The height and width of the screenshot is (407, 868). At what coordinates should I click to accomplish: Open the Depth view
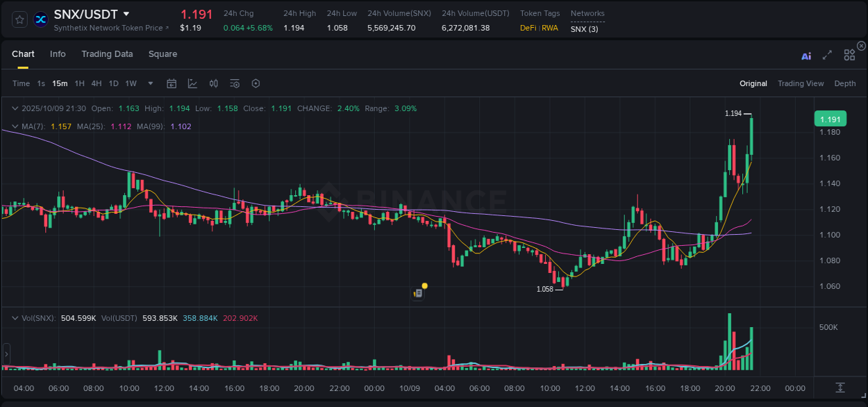tap(845, 83)
